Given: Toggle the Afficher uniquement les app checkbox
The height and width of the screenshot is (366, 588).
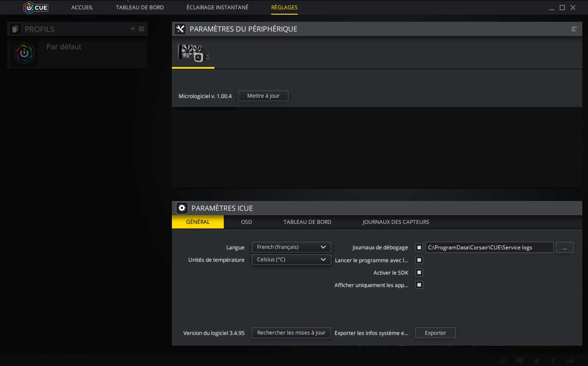Looking at the screenshot, I should (419, 285).
